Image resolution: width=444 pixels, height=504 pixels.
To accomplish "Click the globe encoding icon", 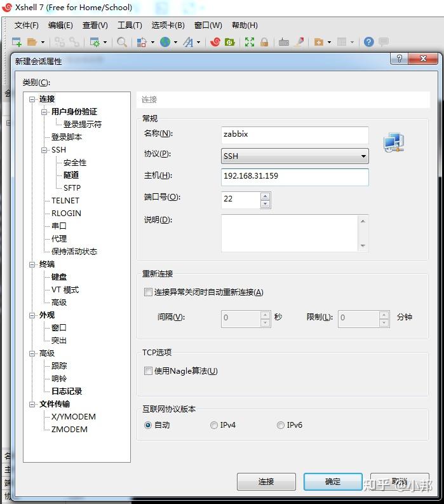I will [165, 42].
